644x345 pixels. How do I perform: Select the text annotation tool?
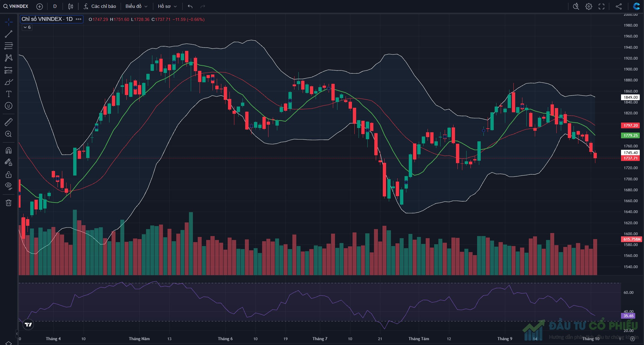pos(8,94)
